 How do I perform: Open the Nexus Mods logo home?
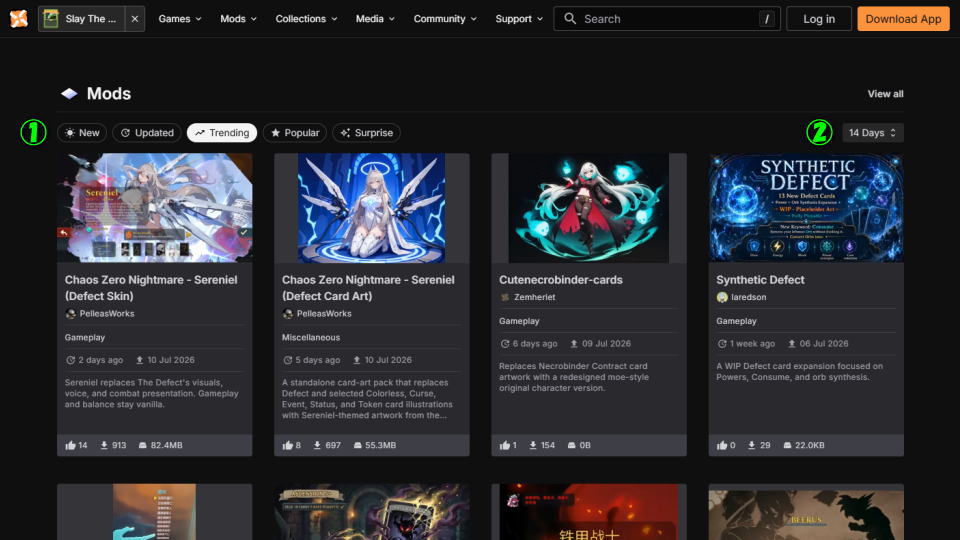[19, 18]
